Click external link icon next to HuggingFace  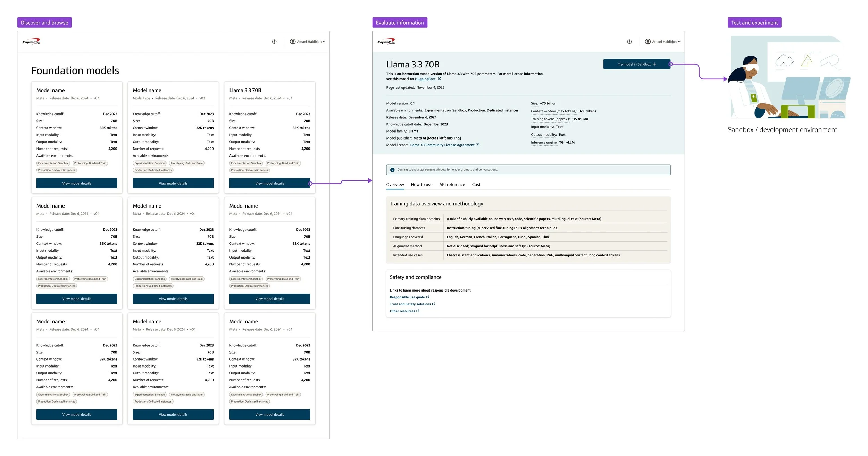439,79
